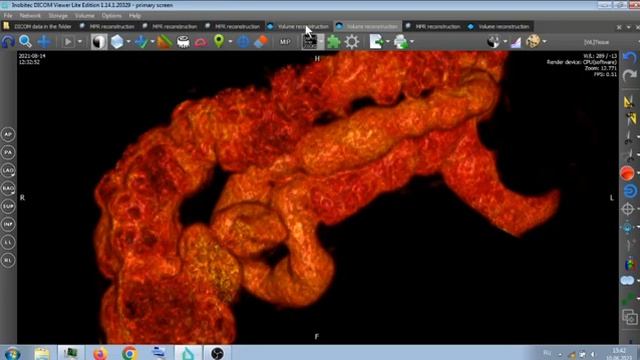Click the blue undo arrow
This screenshot has height=360, width=640.
coord(629,57)
